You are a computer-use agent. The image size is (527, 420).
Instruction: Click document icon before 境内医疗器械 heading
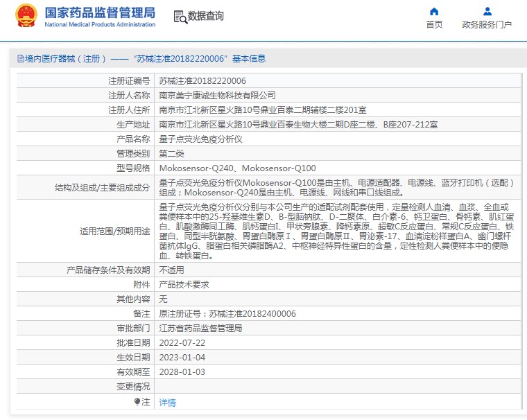click(21, 59)
